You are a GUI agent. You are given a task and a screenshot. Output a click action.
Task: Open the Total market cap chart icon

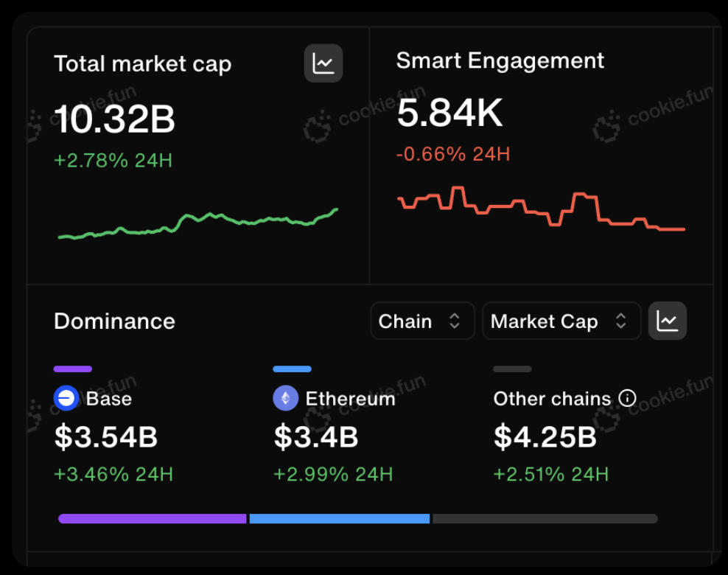(x=323, y=63)
